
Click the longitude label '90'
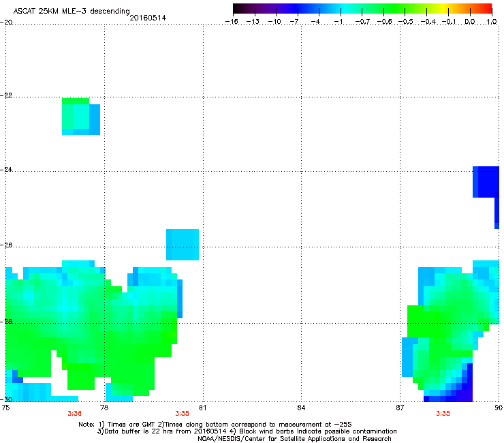point(499,408)
